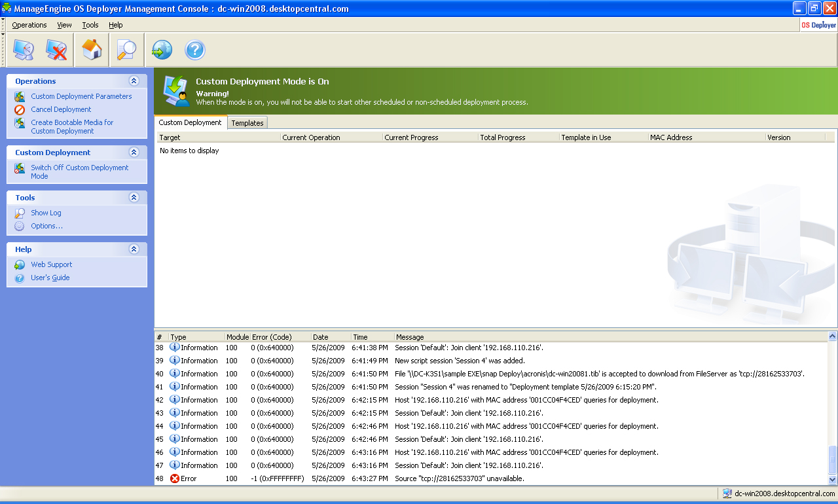838x504 pixels.
Task: Click the icon beside Web Support in sidebar
Action: [x=20, y=265]
